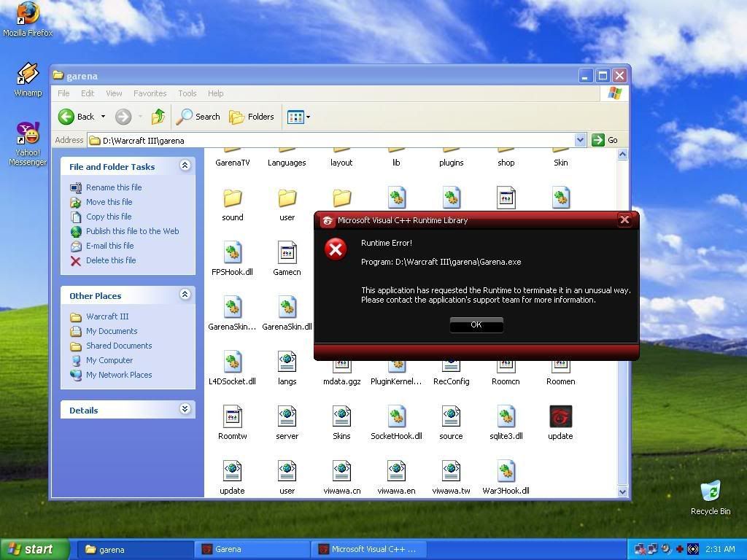Open the Recycle Bin
The image size is (747, 560).
pyautogui.click(x=710, y=492)
